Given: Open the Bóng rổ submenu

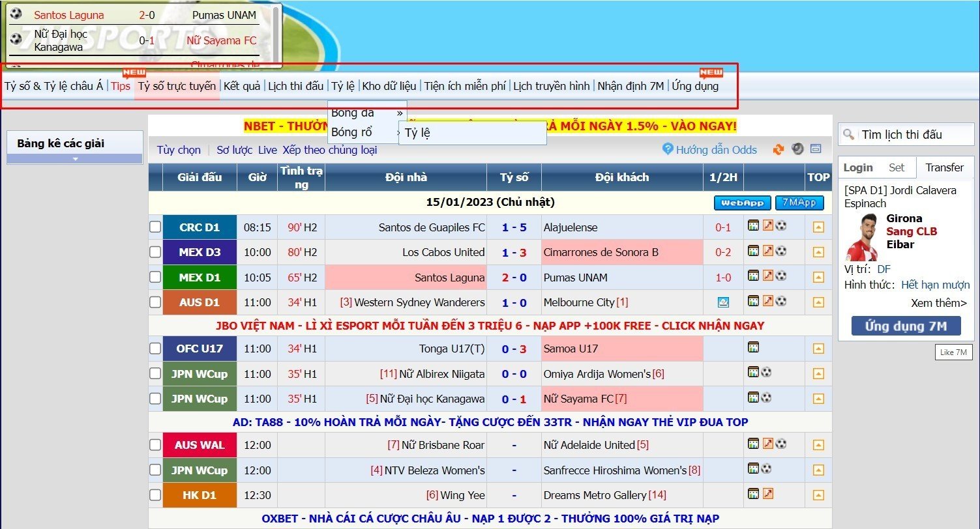Looking at the screenshot, I should click(x=352, y=132).
